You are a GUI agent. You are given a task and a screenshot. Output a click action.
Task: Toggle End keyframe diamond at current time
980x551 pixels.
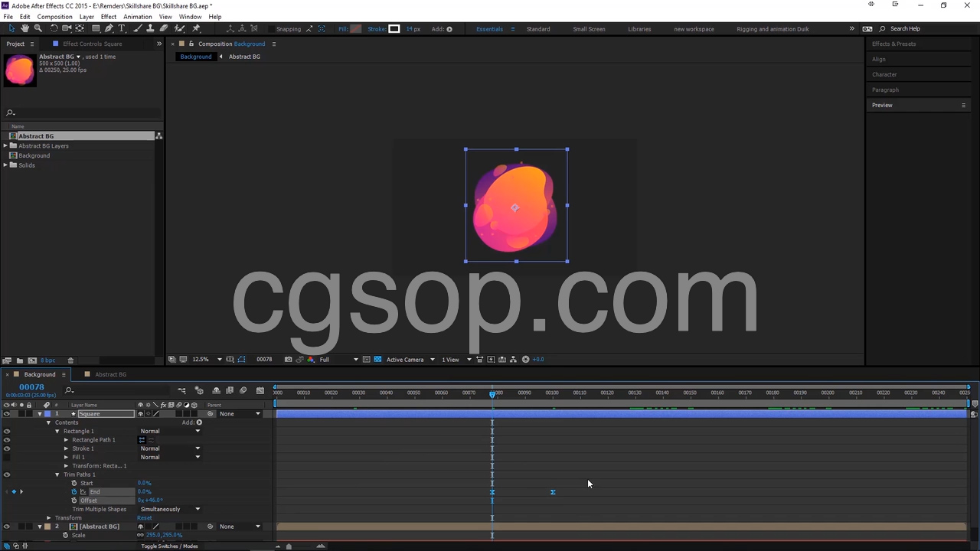14,491
